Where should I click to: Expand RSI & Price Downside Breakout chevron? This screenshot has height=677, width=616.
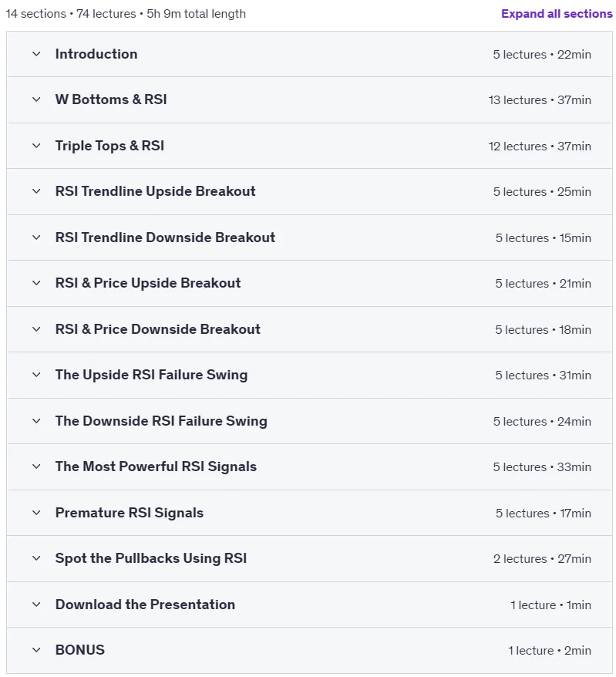(36, 329)
